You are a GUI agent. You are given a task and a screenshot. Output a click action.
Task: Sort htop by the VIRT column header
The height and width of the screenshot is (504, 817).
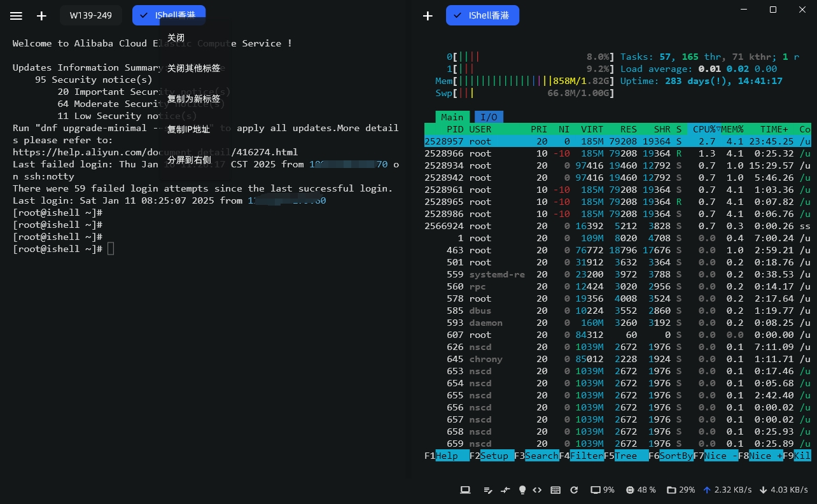(592, 129)
